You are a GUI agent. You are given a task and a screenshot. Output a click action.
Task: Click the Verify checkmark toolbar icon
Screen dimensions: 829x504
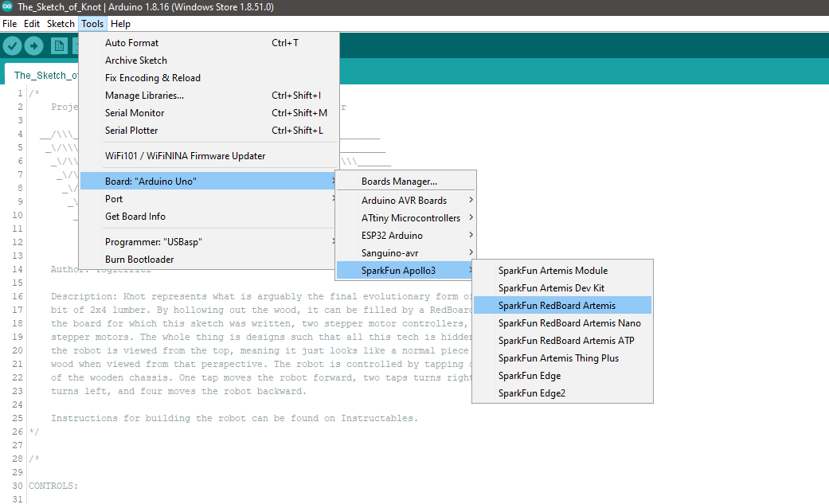coord(12,46)
